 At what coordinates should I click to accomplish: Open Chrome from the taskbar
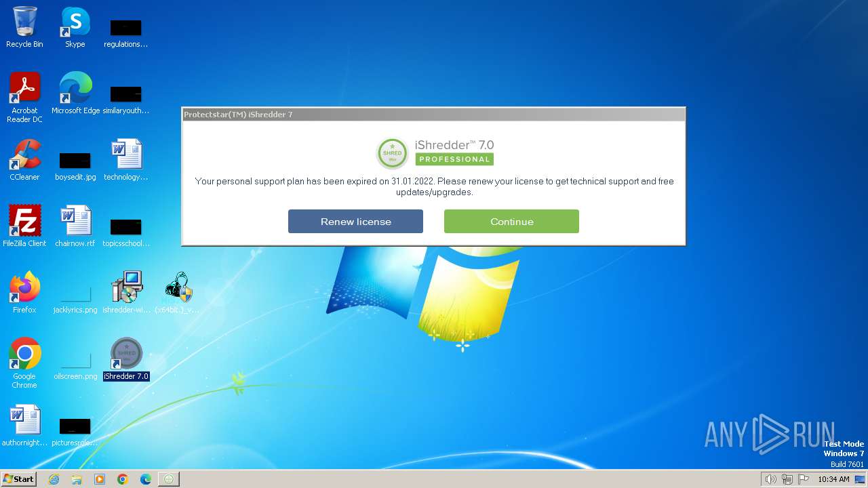[123, 479]
